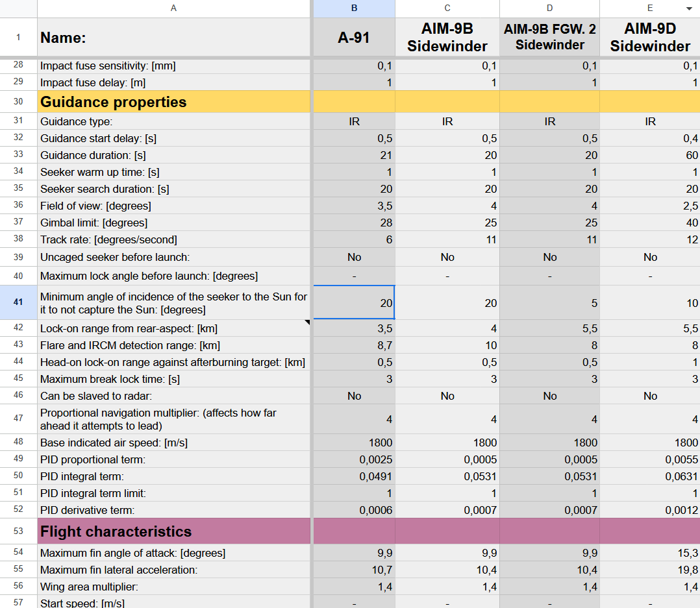This screenshot has width=700, height=608.
Task: Click AIM-9D lateral acceleration value 19,8
Action: tap(650, 570)
